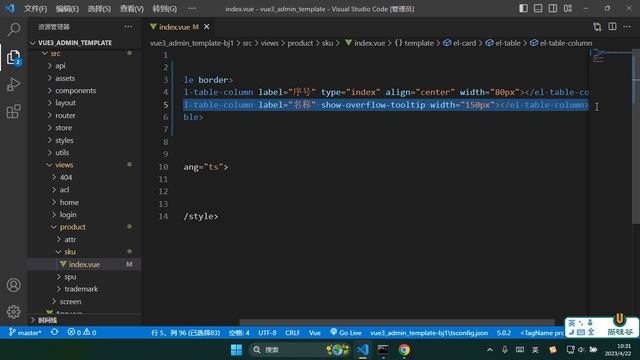Open Customize Layout icon

point(568,8)
